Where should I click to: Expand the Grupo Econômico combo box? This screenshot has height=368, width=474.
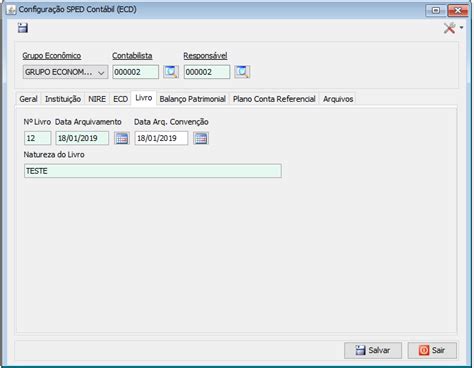point(65,72)
